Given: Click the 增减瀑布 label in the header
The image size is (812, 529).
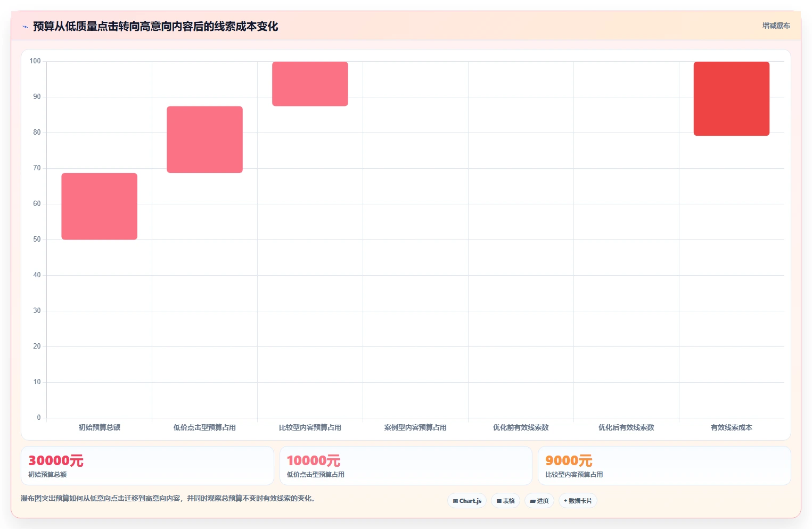Looking at the screenshot, I should pyautogui.click(x=776, y=26).
